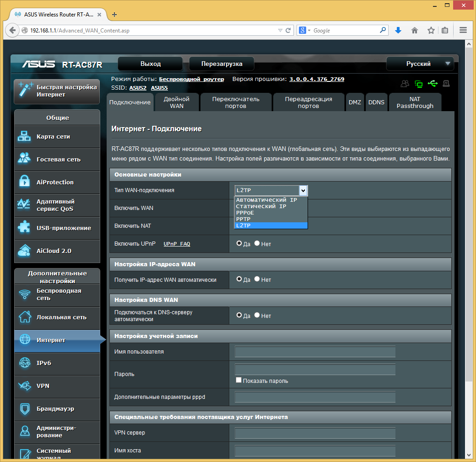Screen dimensions: 476x462
Task: Open AiCloud 2.0 cloud icon
Action: point(24,251)
